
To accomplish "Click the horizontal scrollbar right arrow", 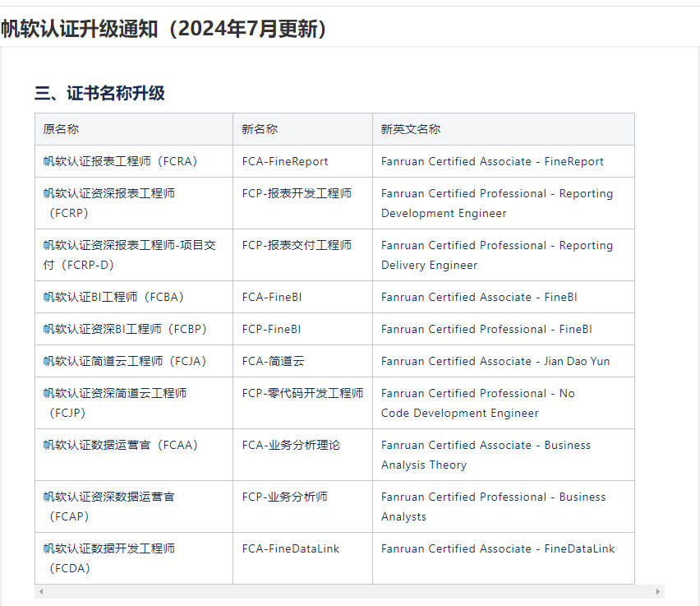I will click(x=657, y=592).
